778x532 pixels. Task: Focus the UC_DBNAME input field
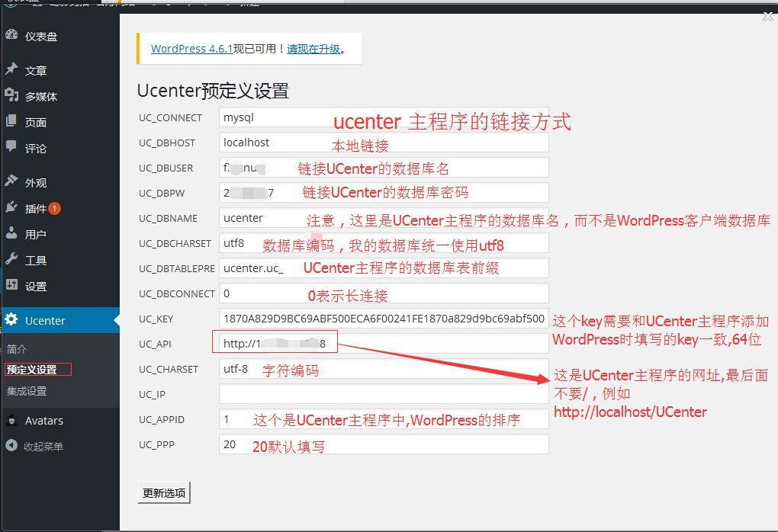pos(384,218)
